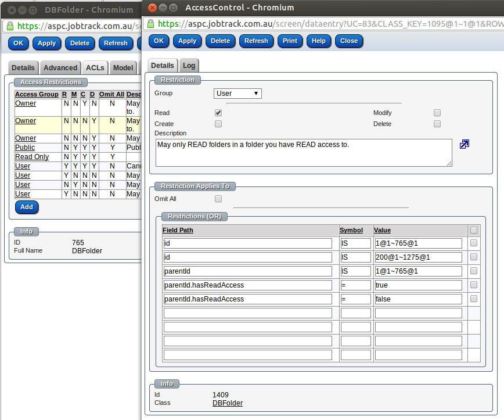This screenshot has height=420, width=504.
Task: Enable the Read permission checkbox
Action: [218, 113]
